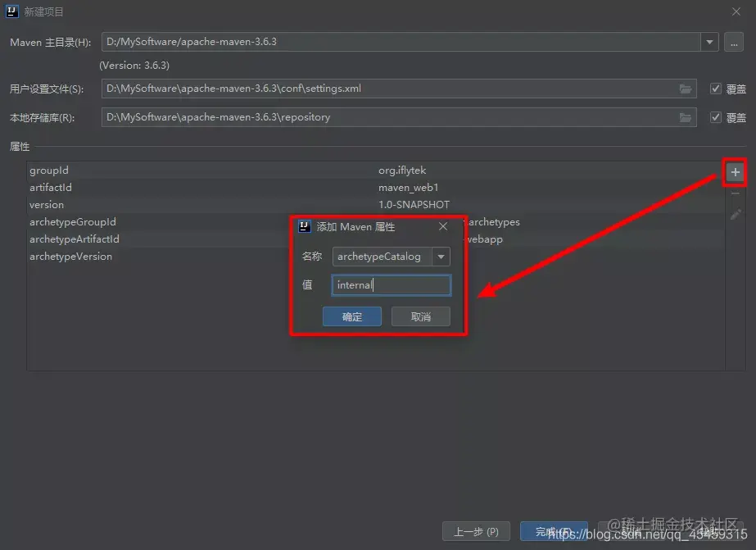Click the minus icon to remove property
The width and height of the screenshot is (756, 550).
[x=735, y=193]
